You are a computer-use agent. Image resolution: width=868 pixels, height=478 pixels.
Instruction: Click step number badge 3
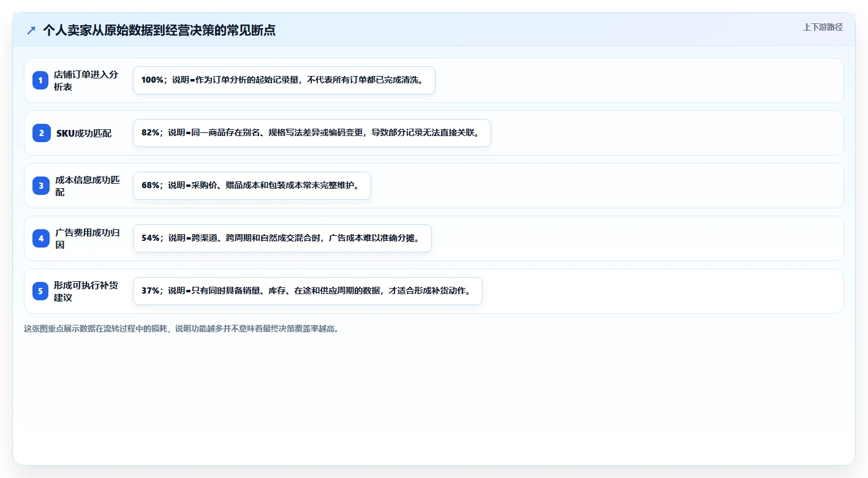(41, 186)
